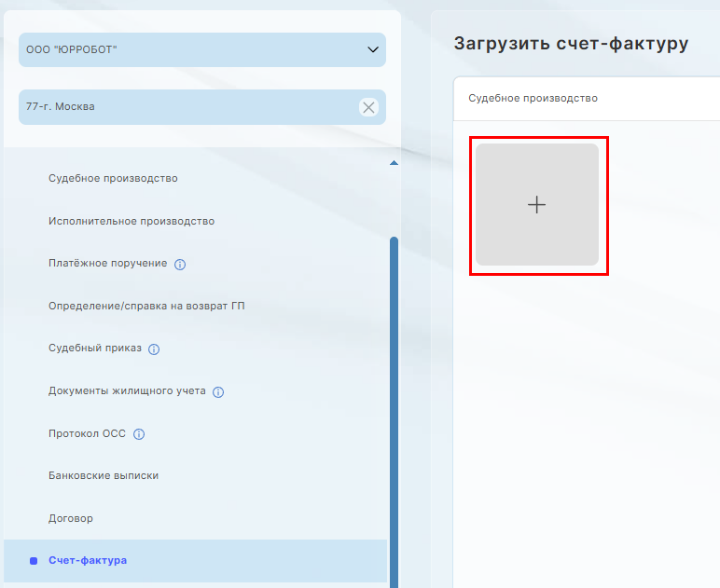The image size is (720, 588).
Task: Go to Платёжное поручение menu item
Action: 107,264
